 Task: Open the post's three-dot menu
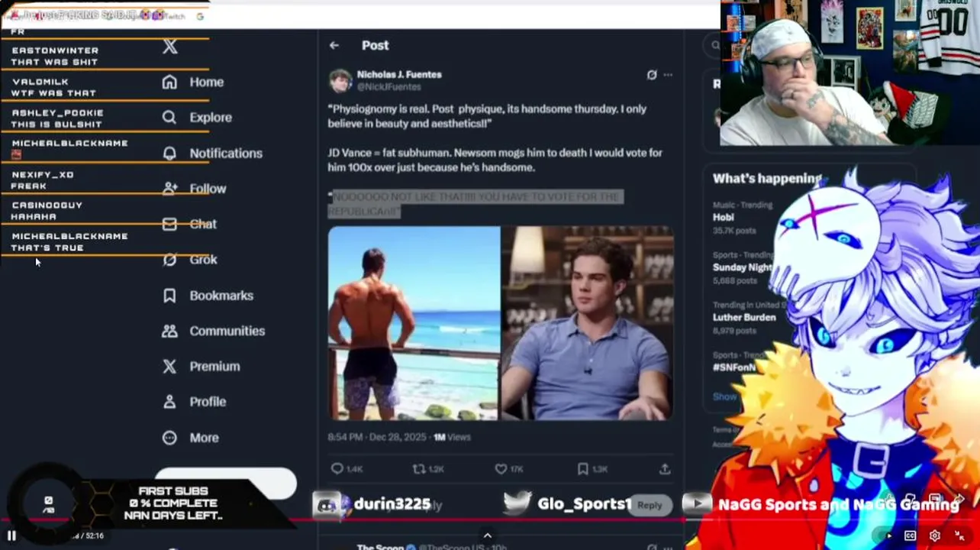point(668,75)
